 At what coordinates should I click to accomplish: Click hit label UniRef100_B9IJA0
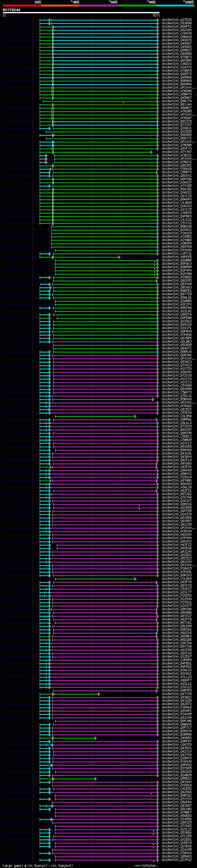click(176, 104)
